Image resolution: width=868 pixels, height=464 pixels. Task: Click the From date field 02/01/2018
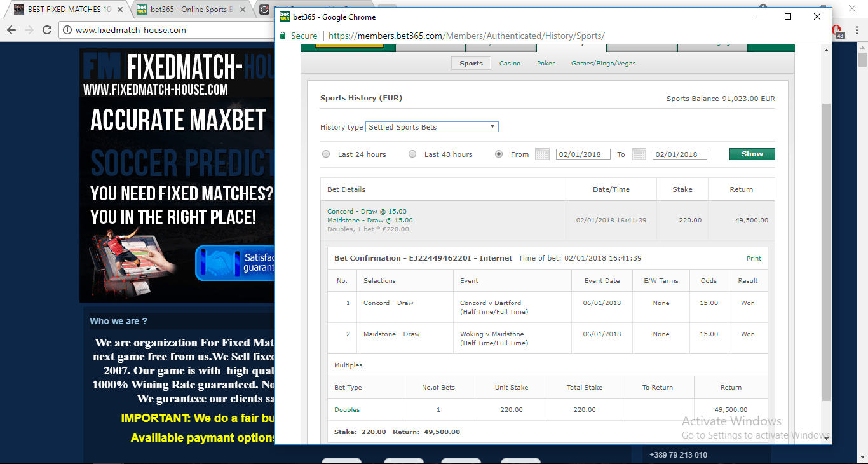point(583,154)
